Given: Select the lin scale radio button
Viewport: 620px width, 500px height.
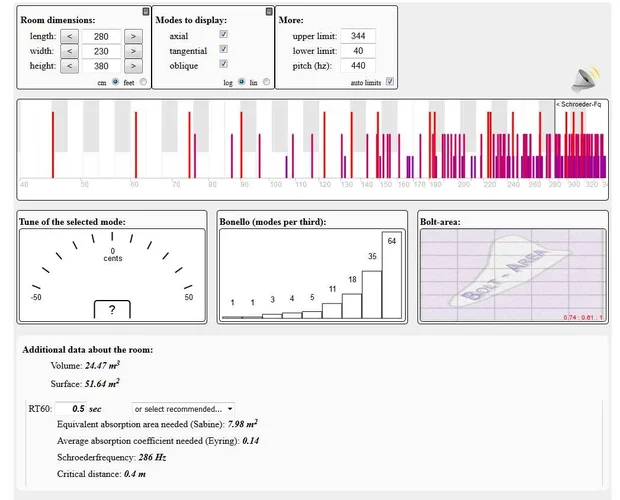Looking at the screenshot, I should coord(267,82).
